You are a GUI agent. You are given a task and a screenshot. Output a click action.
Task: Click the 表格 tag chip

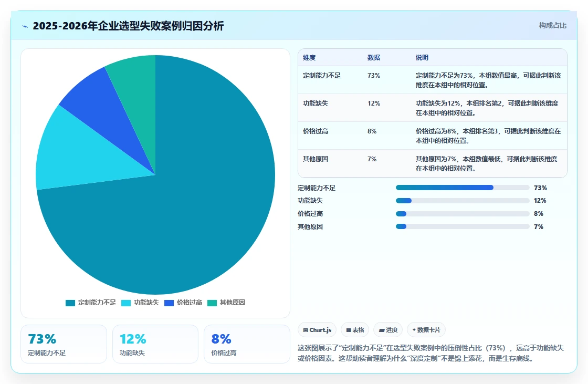click(x=355, y=330)
